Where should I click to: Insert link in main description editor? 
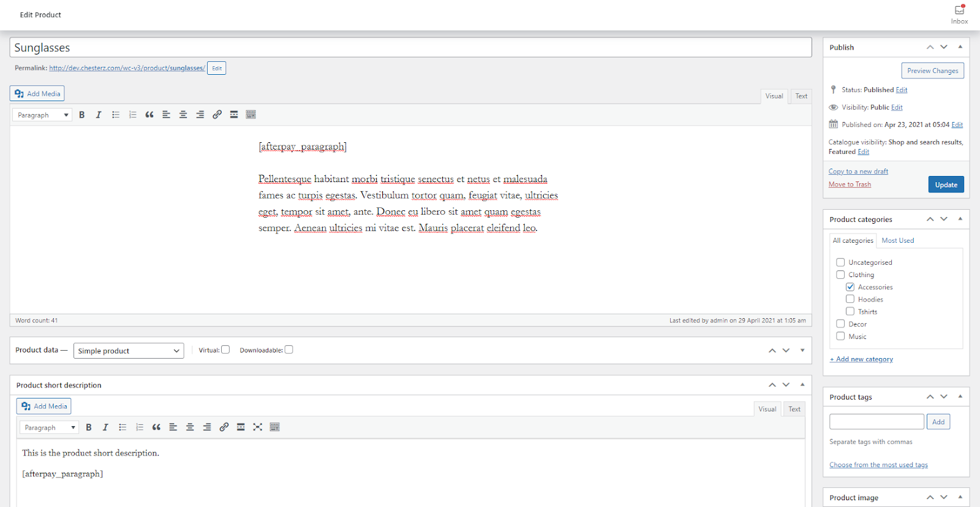coord(217,115)
